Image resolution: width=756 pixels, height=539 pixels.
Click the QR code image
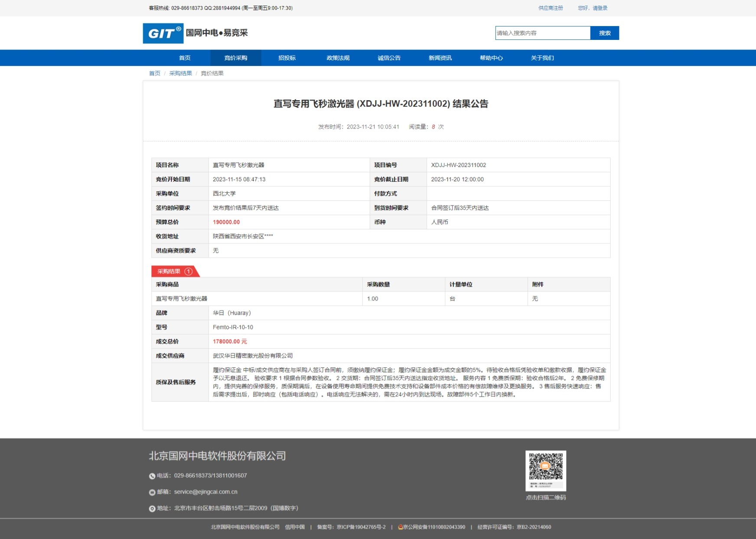pos(545,470)
